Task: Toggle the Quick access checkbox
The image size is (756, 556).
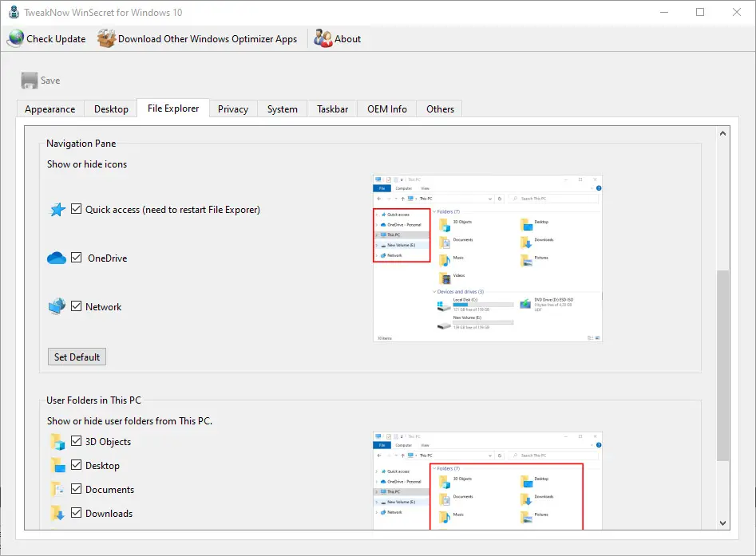Action: (x=76, y=209)
